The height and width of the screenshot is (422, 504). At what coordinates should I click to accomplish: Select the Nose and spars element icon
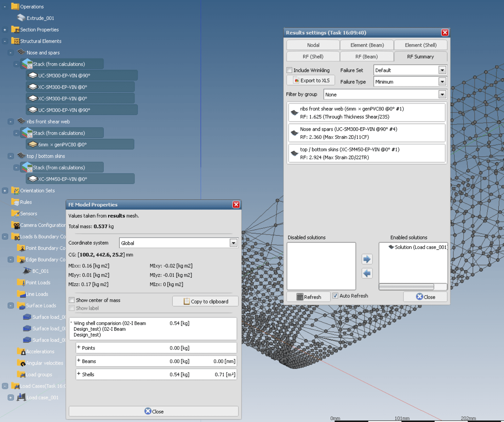[21, 52]
